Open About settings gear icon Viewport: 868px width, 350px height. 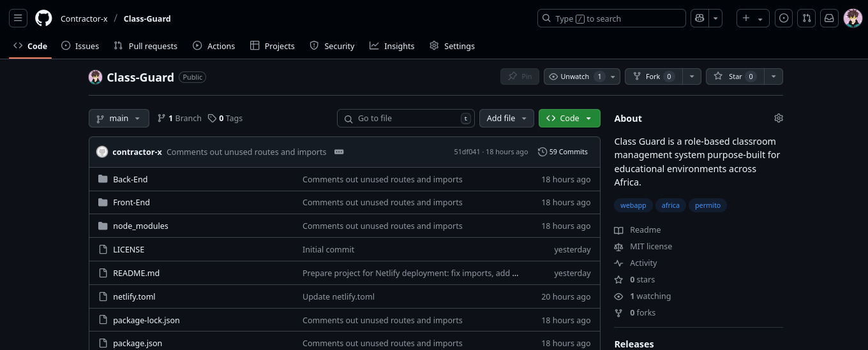click(778, 118)
